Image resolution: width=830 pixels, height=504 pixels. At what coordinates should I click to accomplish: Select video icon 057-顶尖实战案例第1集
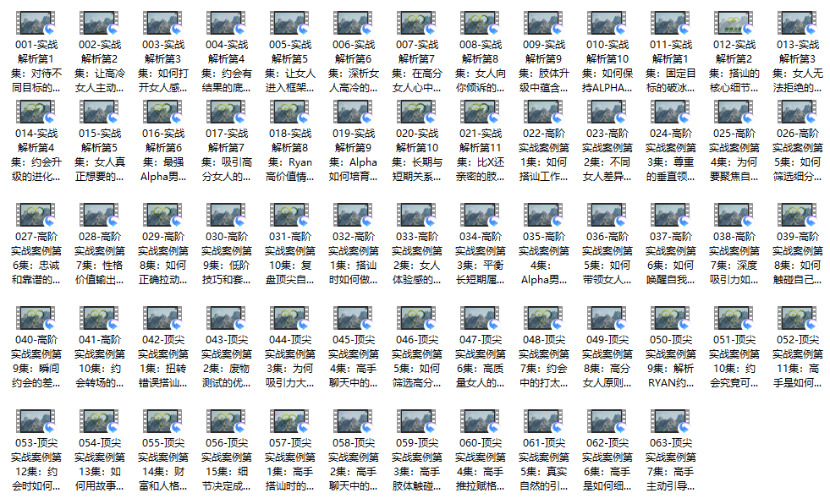tap(290, 421)
